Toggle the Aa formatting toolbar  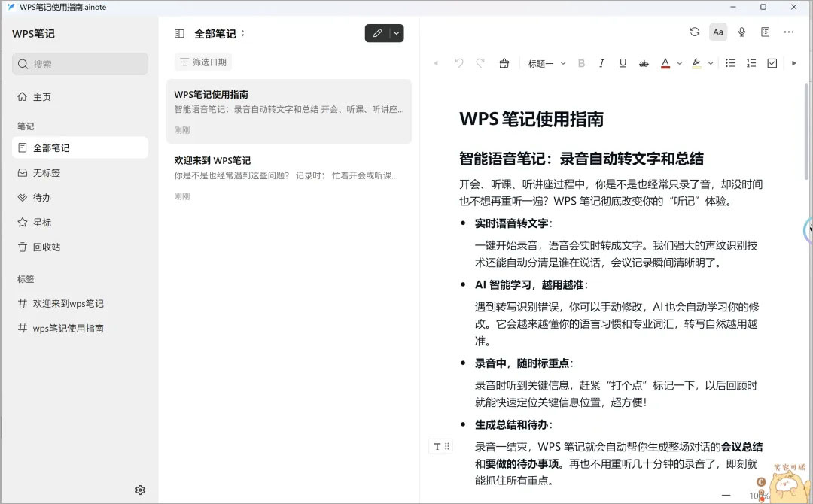click(x=718, y=32)
